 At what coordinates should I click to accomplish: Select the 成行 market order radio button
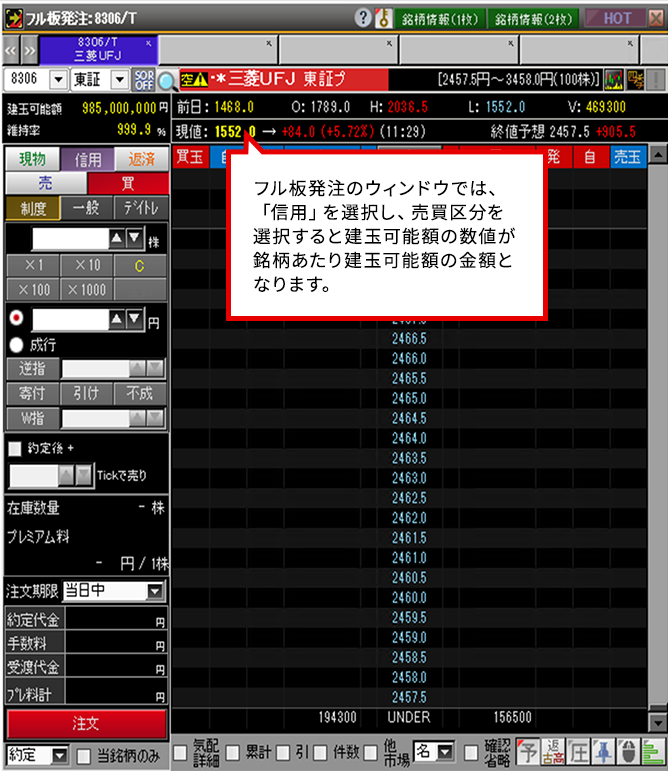click(16, 345)
